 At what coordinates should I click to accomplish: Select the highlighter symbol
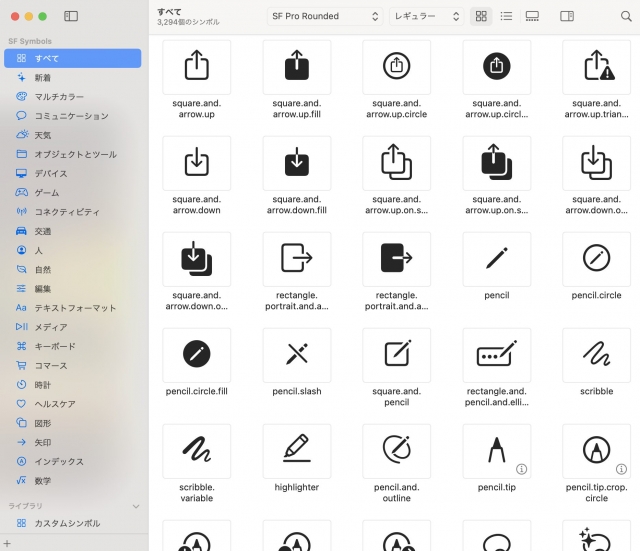coord(297,451)
